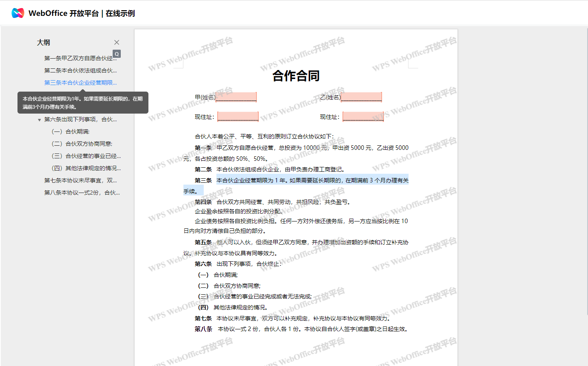Go to outline entry (三) 合伙经营的事业已经
The image size is (588, 366).
tap(86, 156)
